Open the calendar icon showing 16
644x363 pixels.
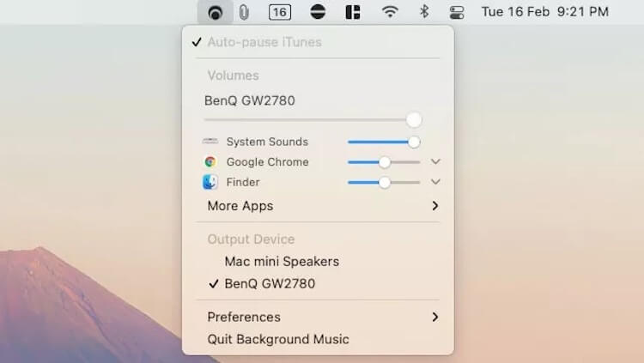click(280, 12)
